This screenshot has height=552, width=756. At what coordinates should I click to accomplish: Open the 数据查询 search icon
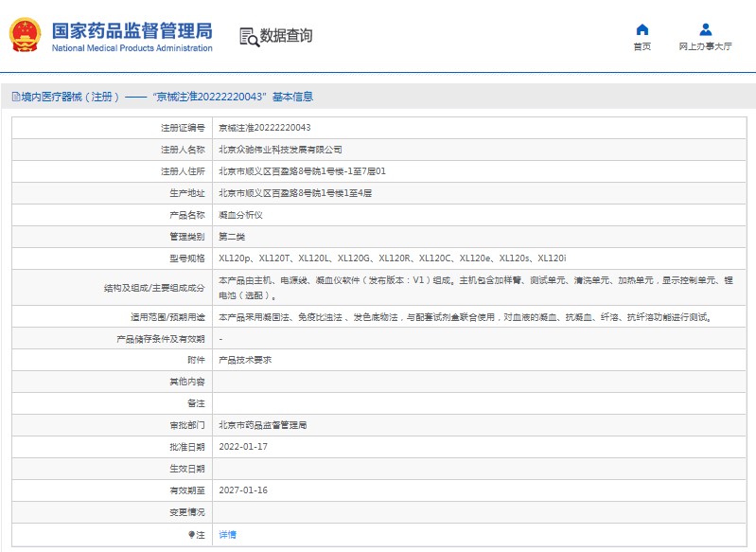[x=249, y=37]
